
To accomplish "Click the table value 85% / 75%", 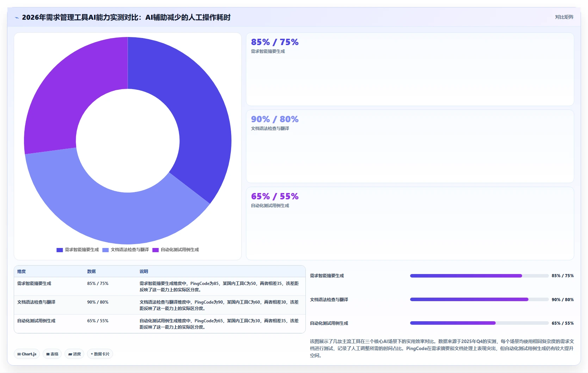I will pos(98,284).
